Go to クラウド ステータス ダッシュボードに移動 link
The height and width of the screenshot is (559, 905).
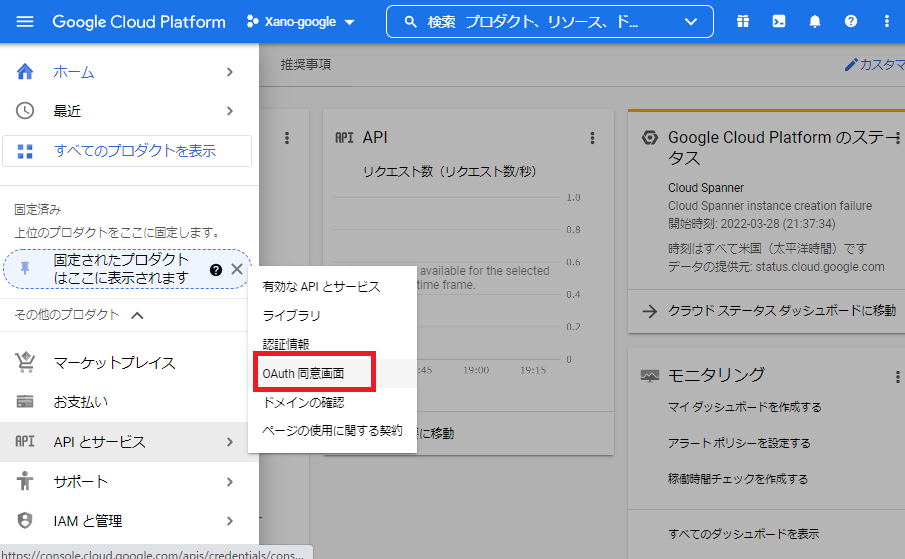click(781, 311)
